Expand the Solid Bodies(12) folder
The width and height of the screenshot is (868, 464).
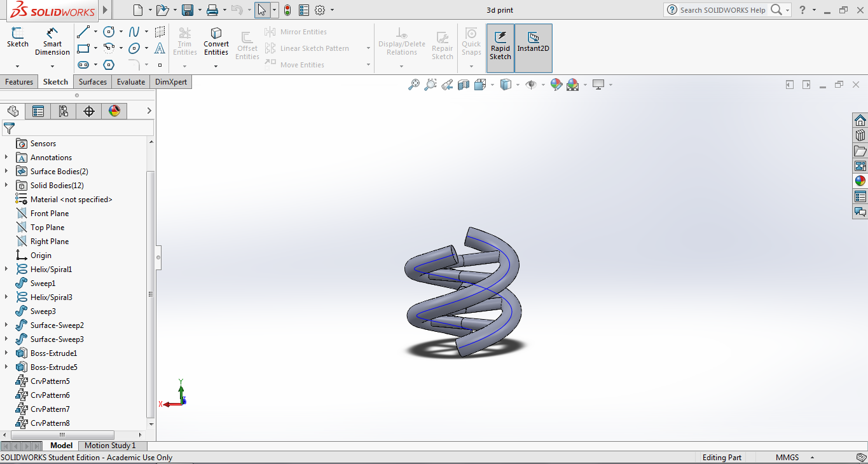7,185
